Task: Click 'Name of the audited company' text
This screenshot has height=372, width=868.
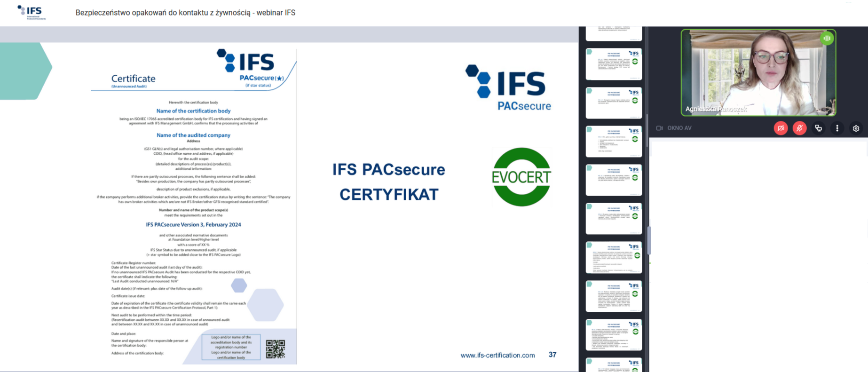Action: (x=193, y=135)
